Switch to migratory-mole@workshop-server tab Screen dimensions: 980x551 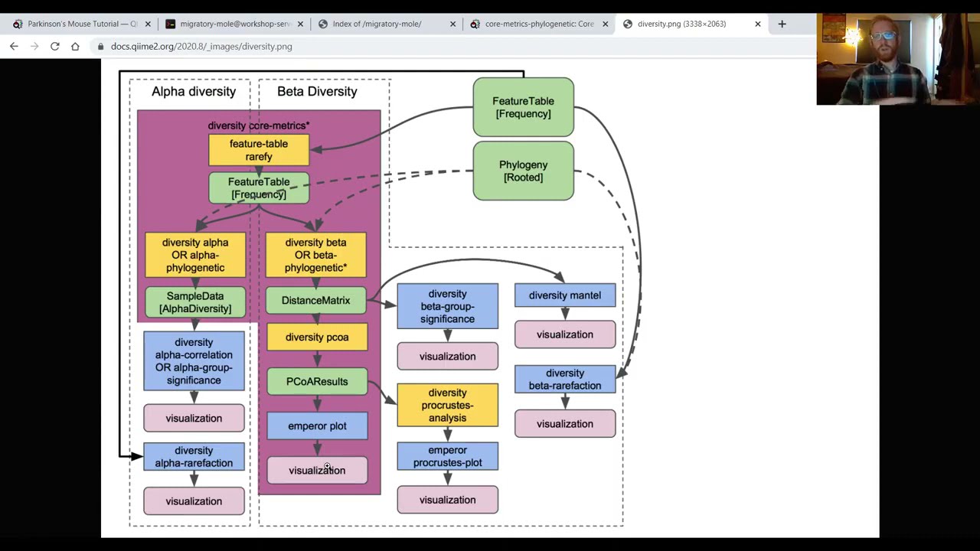pos(233,24)
